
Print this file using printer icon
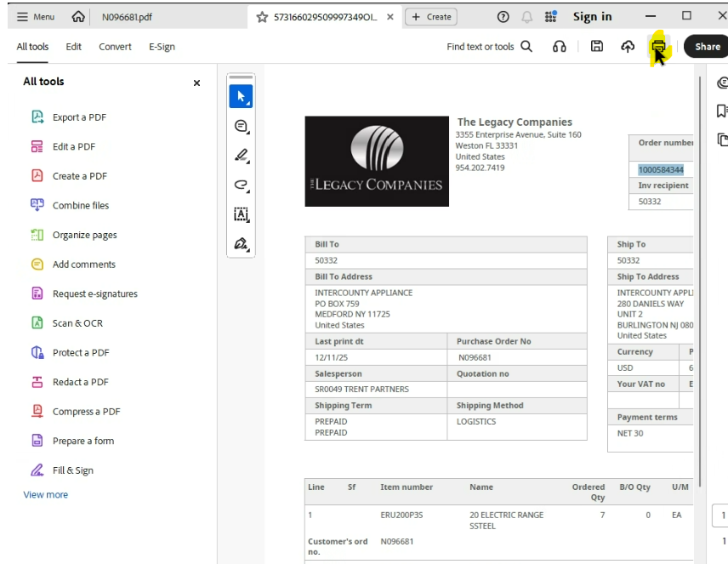(x=658, y=47)
